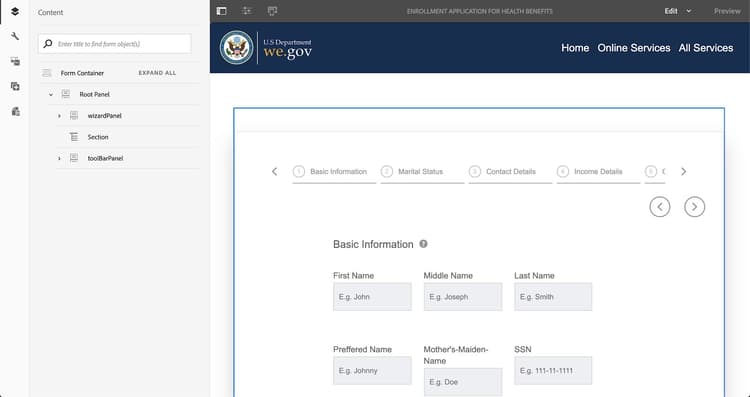The height and width of the screenshot is (397, 750).
Task: Select Root Panel in content tree
Action: (x=94, y=94)
